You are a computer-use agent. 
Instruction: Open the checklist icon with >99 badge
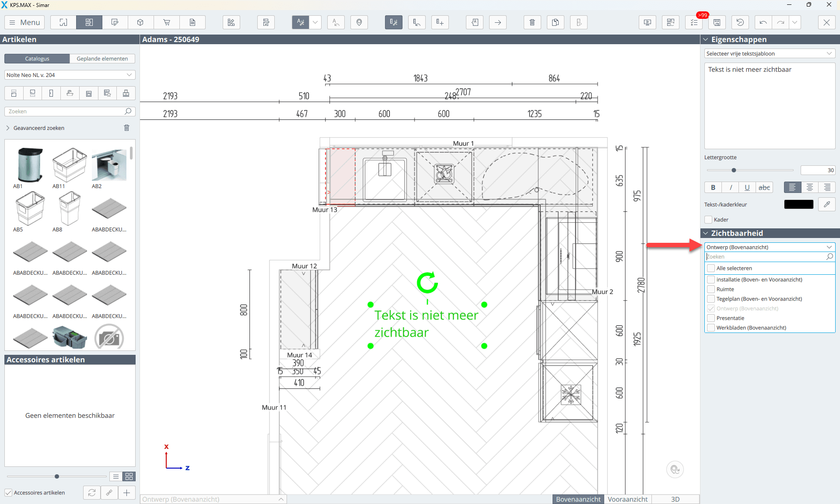[x=694, y=22]
